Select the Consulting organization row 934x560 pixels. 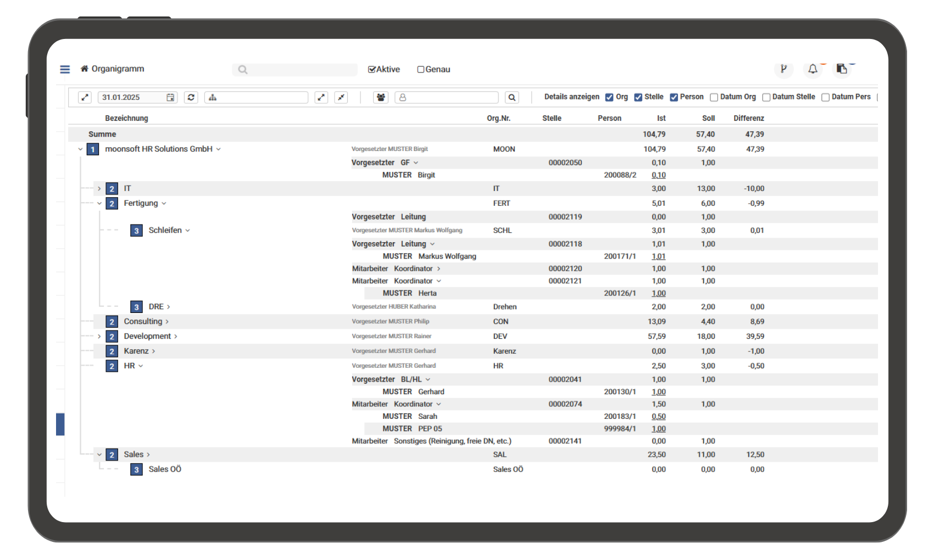[x=143, y=322]
